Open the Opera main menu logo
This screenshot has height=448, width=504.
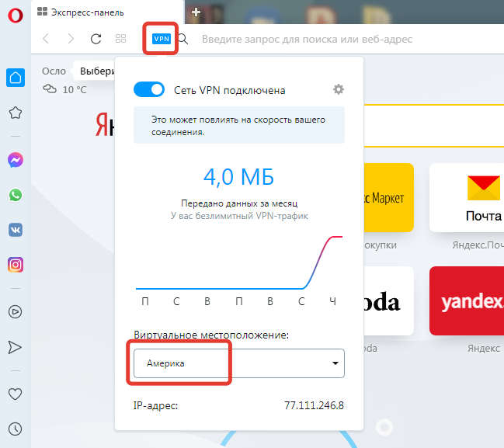click(x=16, y=16)
